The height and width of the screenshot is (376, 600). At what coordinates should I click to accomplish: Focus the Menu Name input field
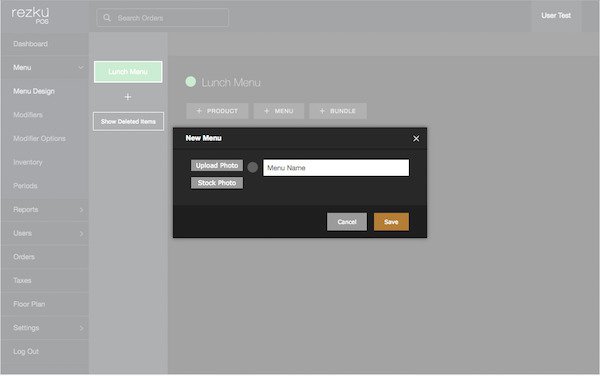click(336, 168)
